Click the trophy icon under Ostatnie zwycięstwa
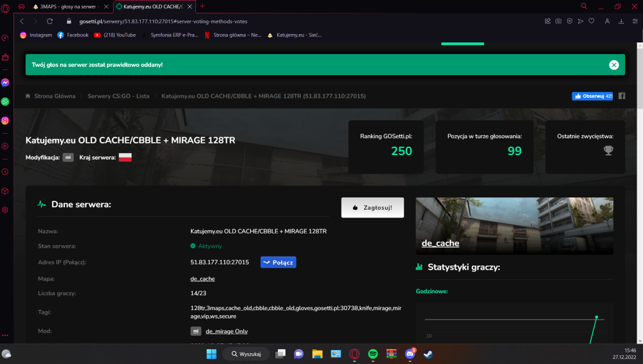 pyautogui.click(x=608, y=150)
